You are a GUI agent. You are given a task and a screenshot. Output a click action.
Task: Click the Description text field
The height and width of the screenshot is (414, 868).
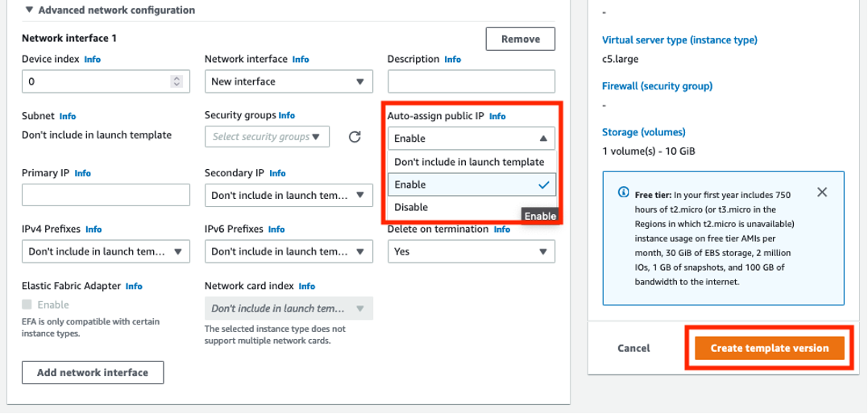pos(471,81)
